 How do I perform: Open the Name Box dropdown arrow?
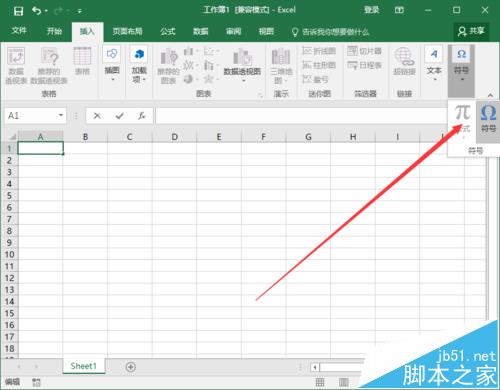pos(61,115)
